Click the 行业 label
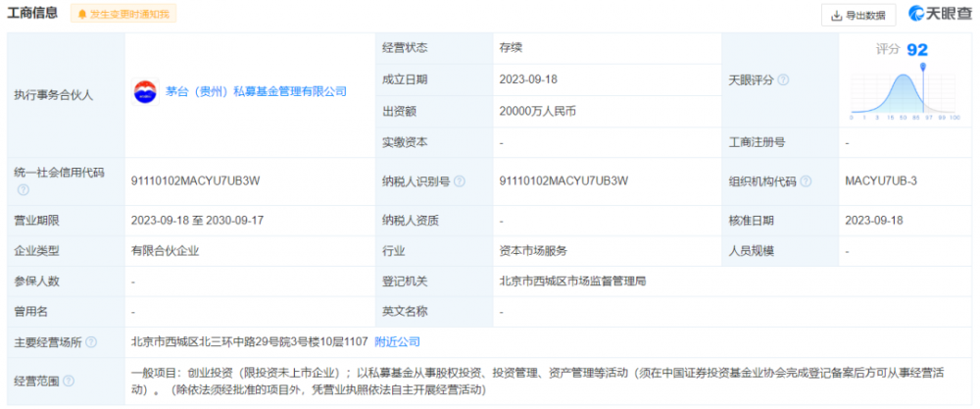The height and width of the screenshot is (409, 980). [394, 251]
